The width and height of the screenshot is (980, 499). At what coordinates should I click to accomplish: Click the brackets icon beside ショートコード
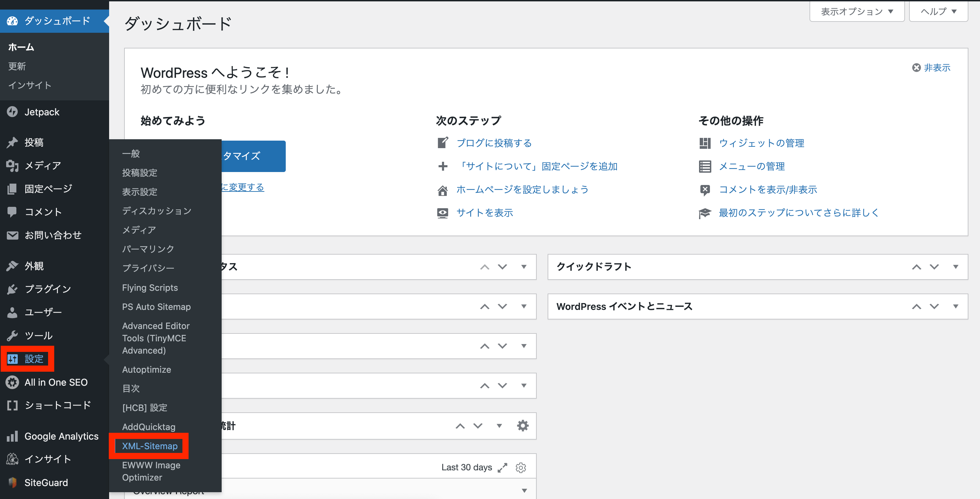pyautogui.click(x=12, y=405)
